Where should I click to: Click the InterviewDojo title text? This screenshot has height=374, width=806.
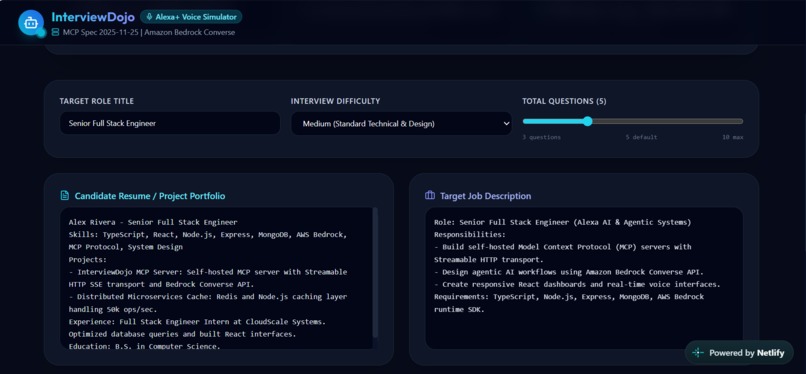tap(93, 17)
